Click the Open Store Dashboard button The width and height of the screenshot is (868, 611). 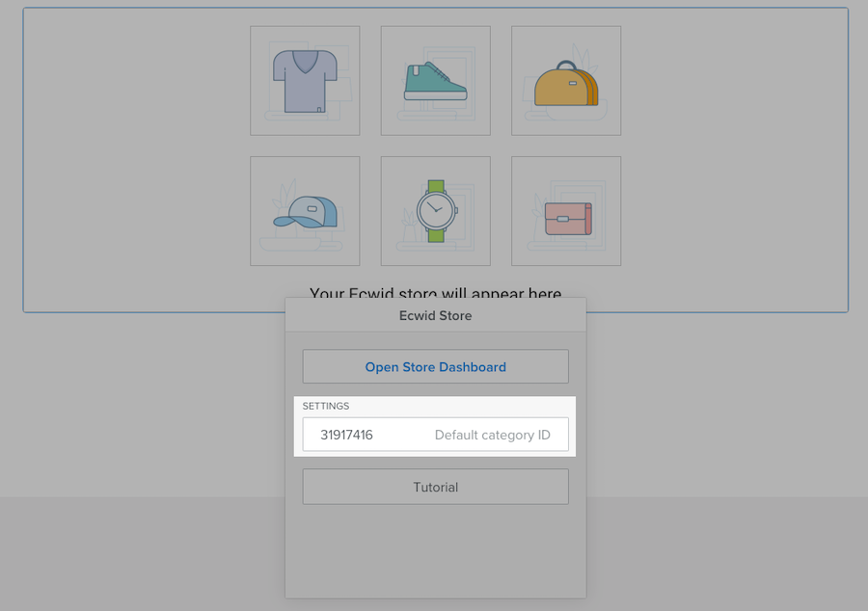click(x=435, y=366)
